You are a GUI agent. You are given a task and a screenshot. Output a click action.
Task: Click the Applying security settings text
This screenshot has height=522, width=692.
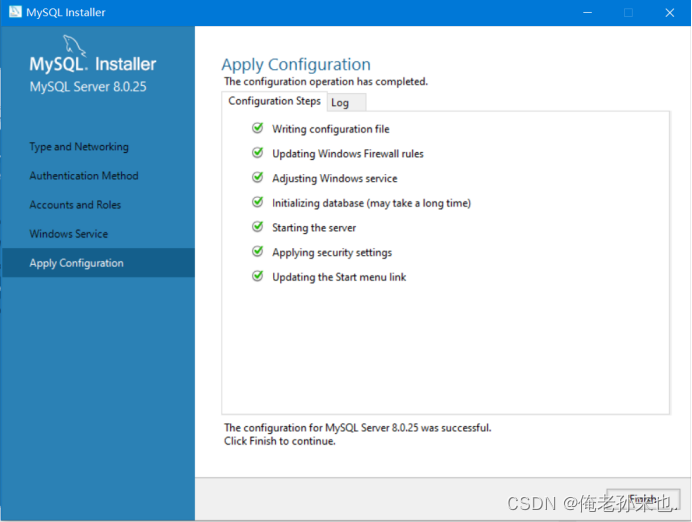pos(332,252)
